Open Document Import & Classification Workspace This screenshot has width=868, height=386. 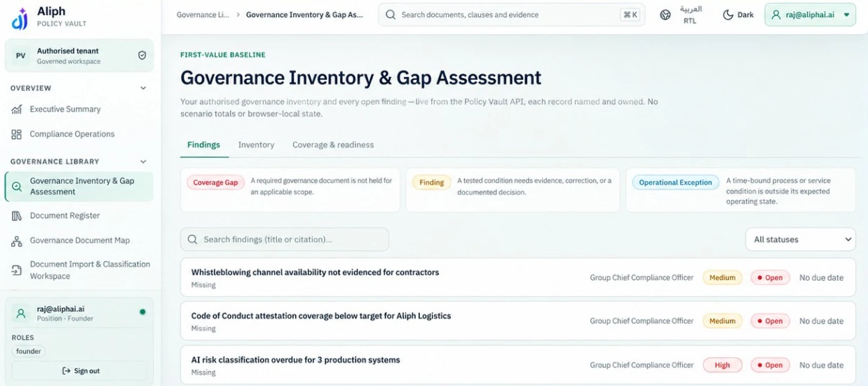pos(79,270)
